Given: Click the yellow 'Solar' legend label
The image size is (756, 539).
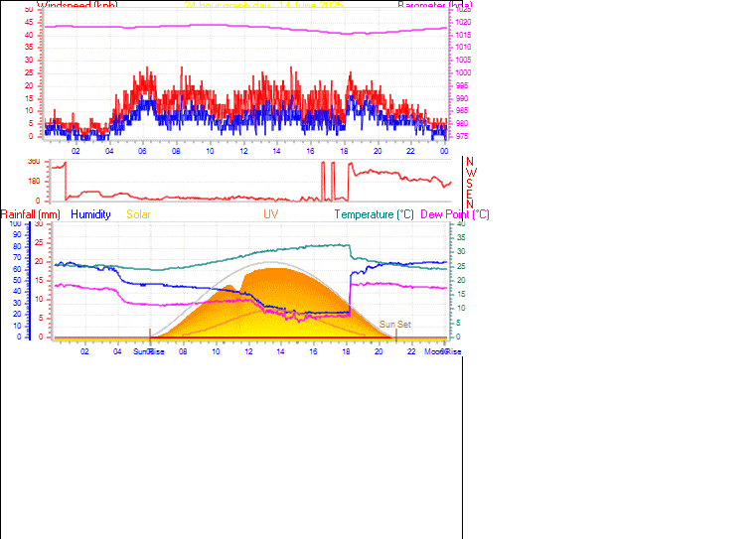Looking at the screenshot, I should click(x=138, y=214).
